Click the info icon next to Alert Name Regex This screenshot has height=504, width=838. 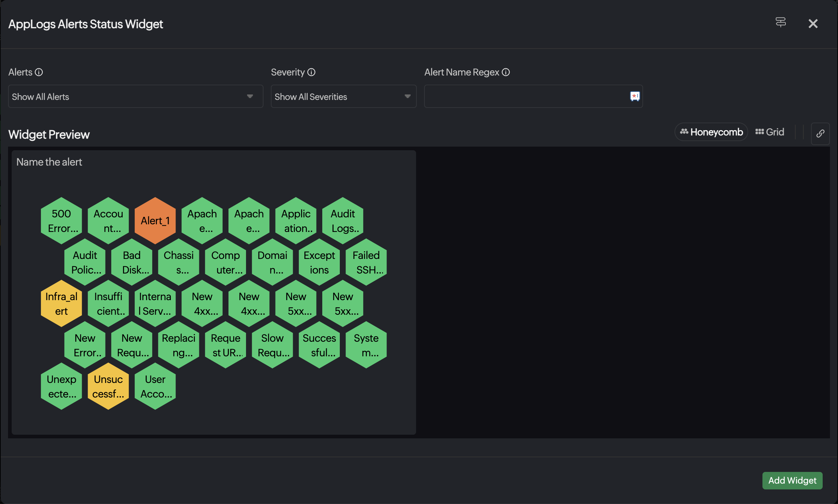506,72
